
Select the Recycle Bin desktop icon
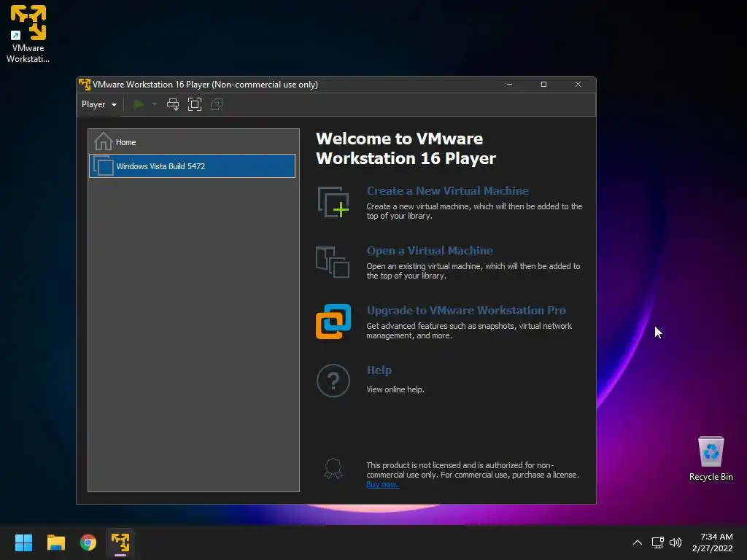click(711, 459)
